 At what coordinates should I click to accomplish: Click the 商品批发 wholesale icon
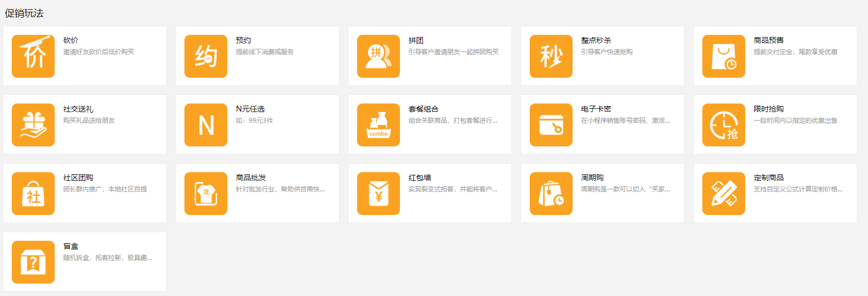point(206,194)
